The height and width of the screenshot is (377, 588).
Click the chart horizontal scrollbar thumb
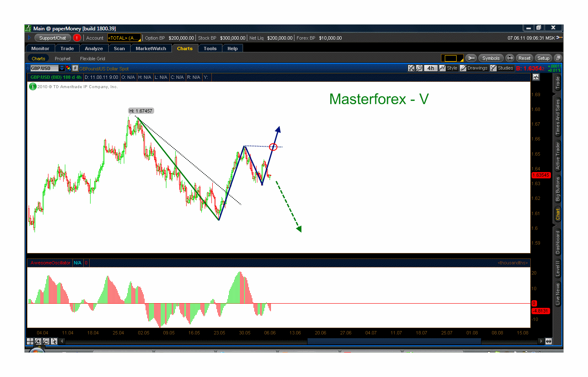point(394,341)
